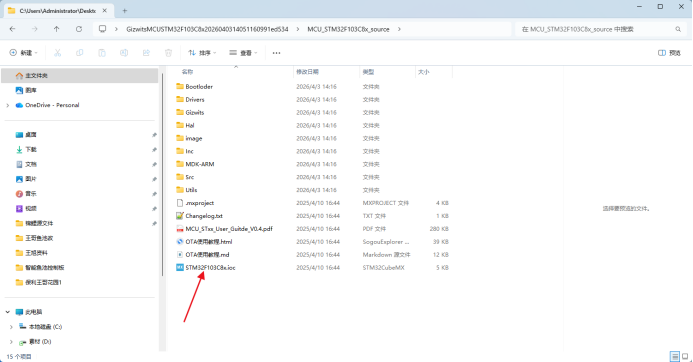Collapse 此电脑 (This PC) tree node
Viewport: 693px width, 362px height.
pos(8,312)
